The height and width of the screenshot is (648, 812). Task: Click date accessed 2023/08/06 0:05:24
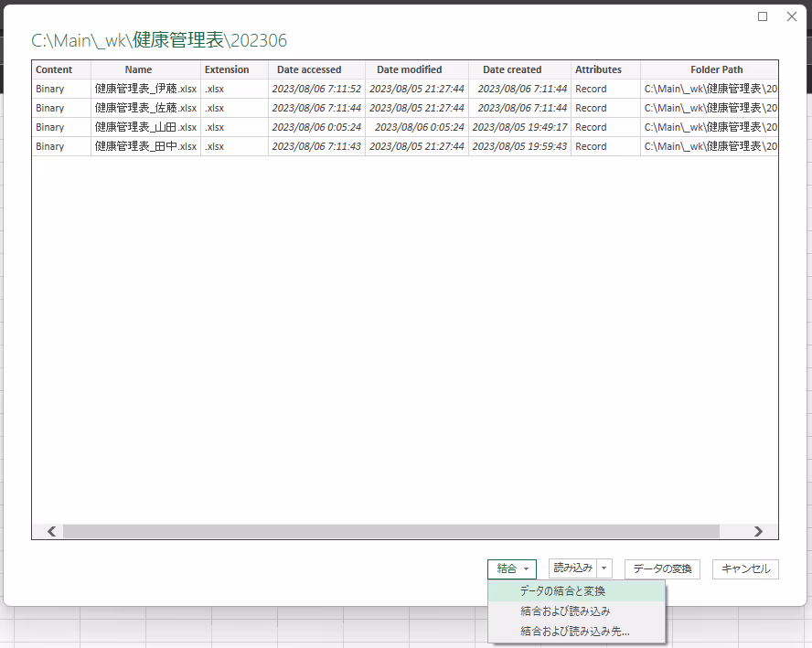pyautogui.click(x=316, y=127)
